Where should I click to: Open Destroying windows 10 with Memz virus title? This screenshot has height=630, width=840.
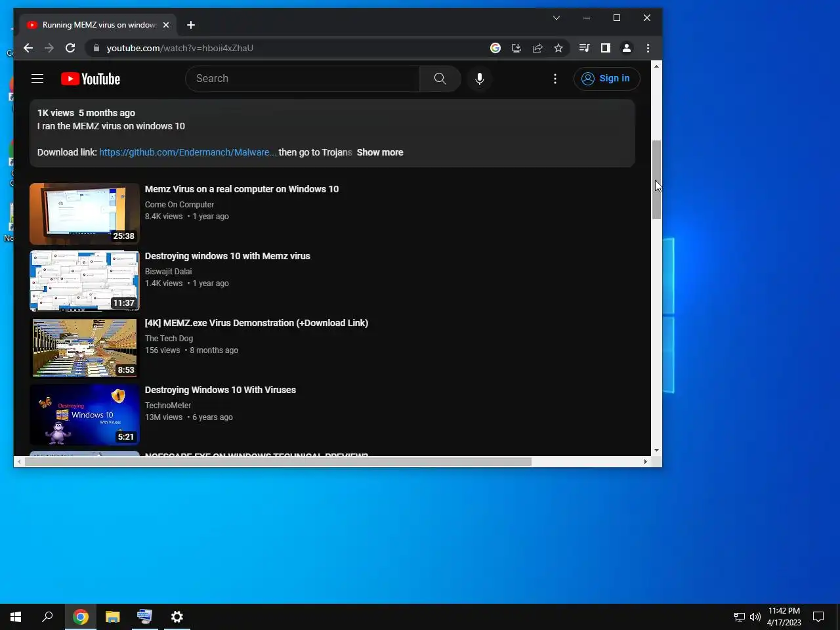227,256
